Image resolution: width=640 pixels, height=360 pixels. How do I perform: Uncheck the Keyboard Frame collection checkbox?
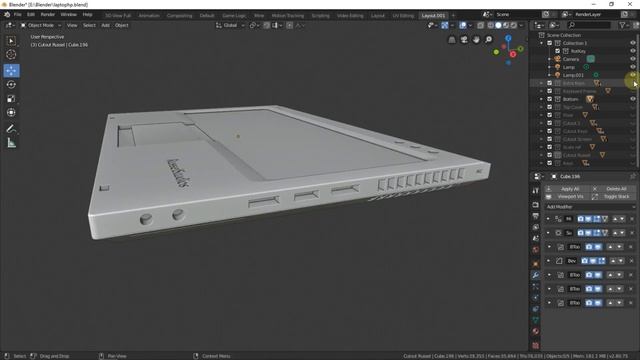[549, 91]
